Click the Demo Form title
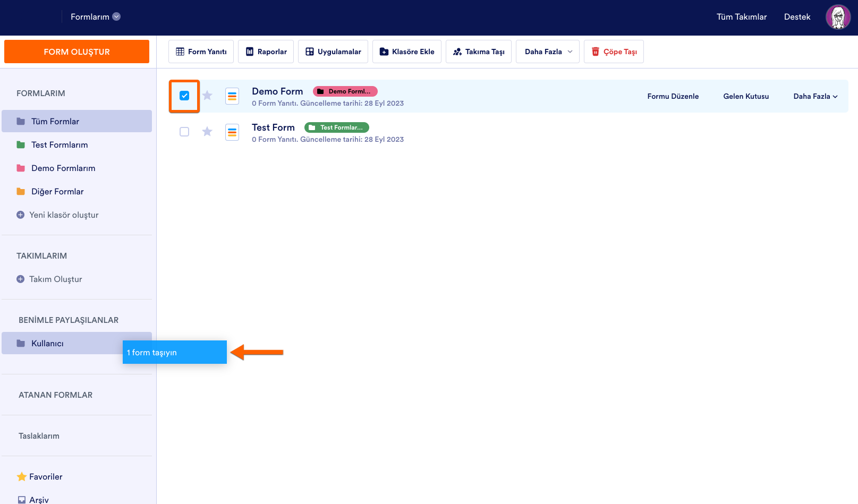 click(277, 91)
